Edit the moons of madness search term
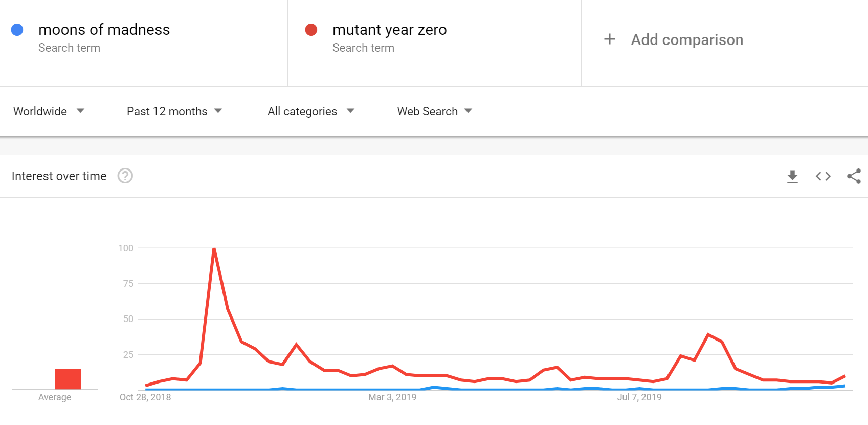The image size is (868, 425). coord(104,30)
